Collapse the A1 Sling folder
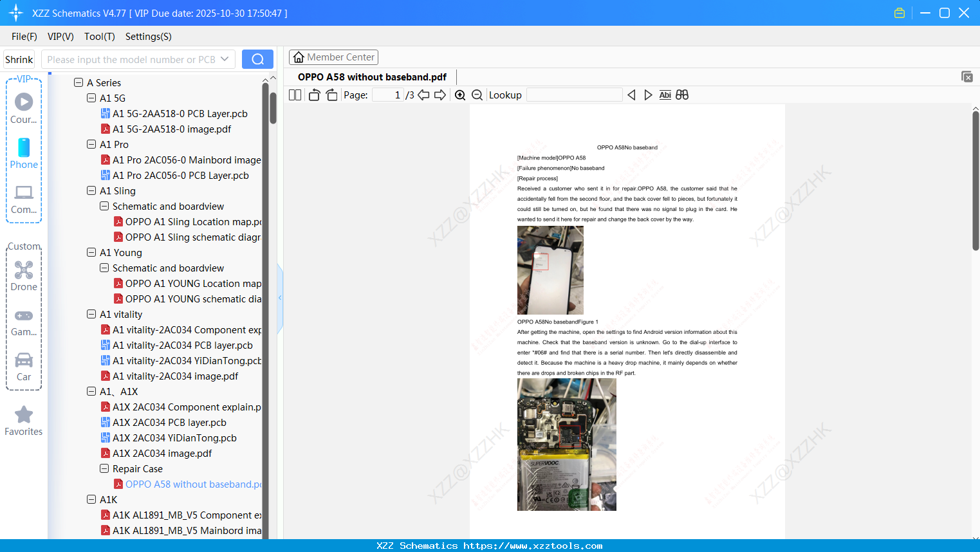This screenshot has height=552, width=980. coord(91,191)
